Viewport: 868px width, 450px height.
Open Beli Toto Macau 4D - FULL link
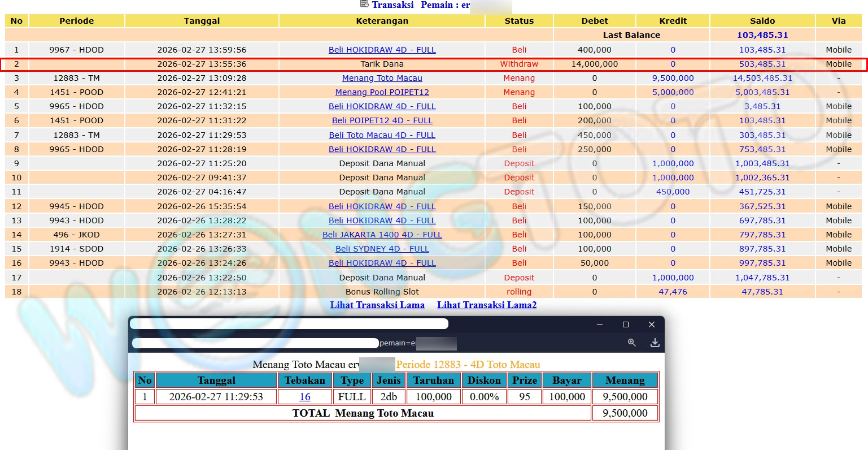point(382,135)
